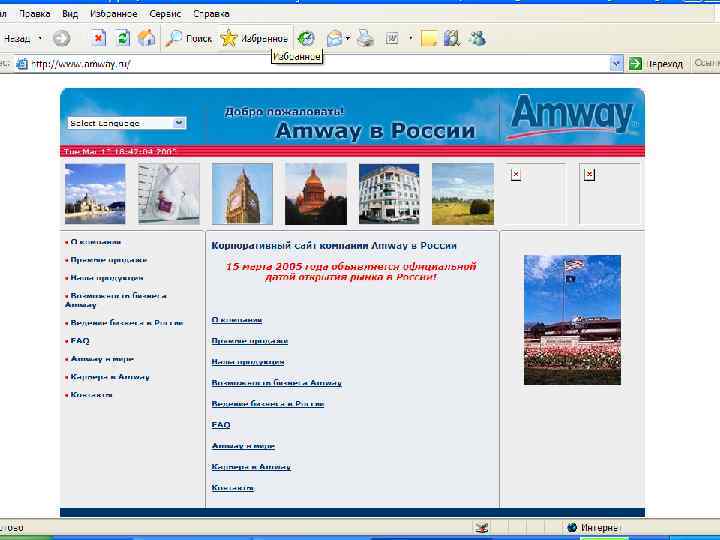This screenshot has height=540, width=720.
Task: Click the shopping bag thumbnail
Action: pos(169,194)
